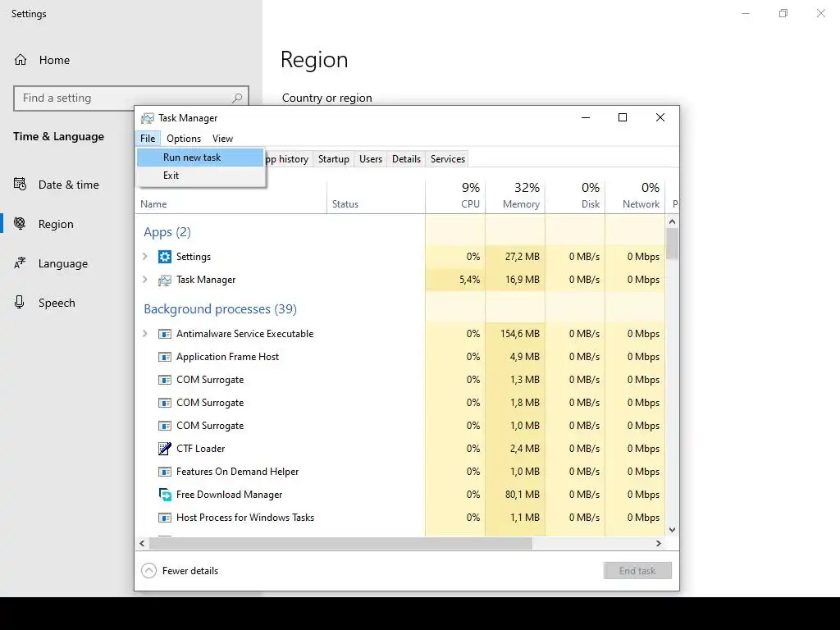Maximize the Task Manager window

click(623, 118)
